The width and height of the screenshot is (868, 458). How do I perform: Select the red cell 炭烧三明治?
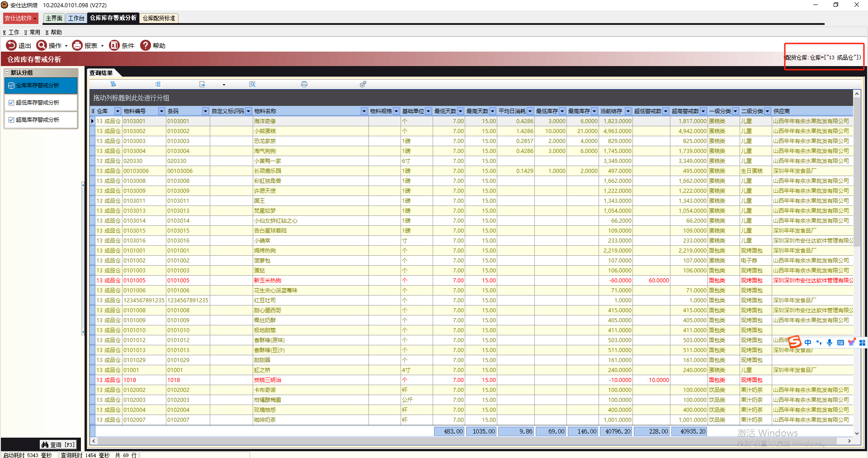click(311, 380)
